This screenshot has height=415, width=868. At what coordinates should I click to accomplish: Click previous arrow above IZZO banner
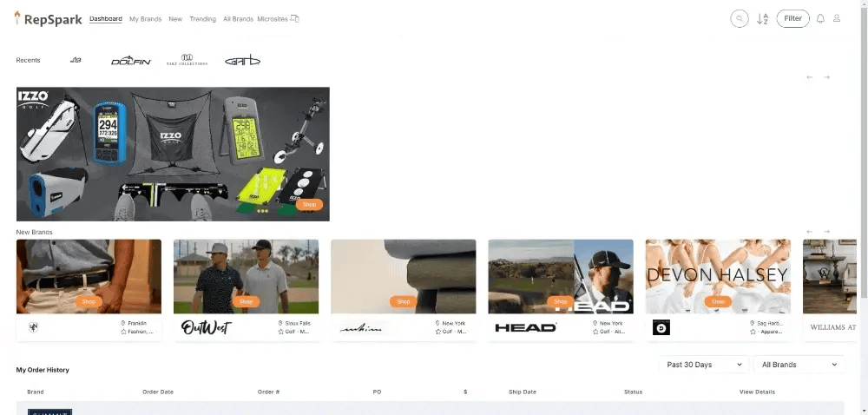point(809,77)
